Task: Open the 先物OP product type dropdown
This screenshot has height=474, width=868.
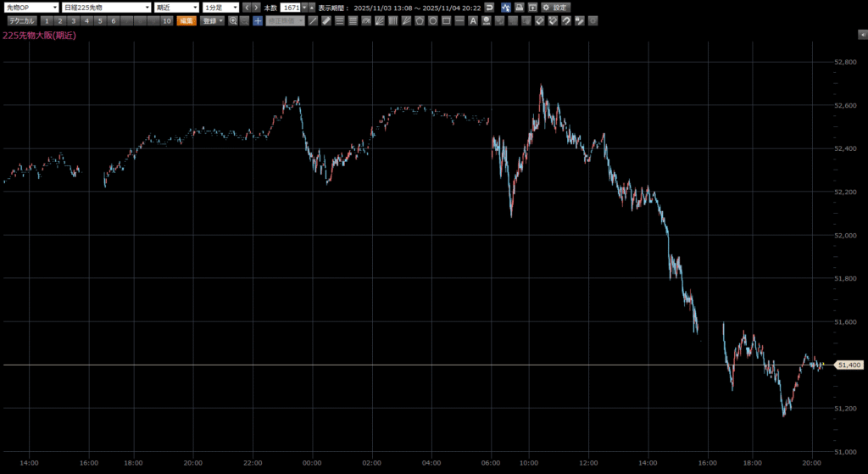Action: point(31,8)
